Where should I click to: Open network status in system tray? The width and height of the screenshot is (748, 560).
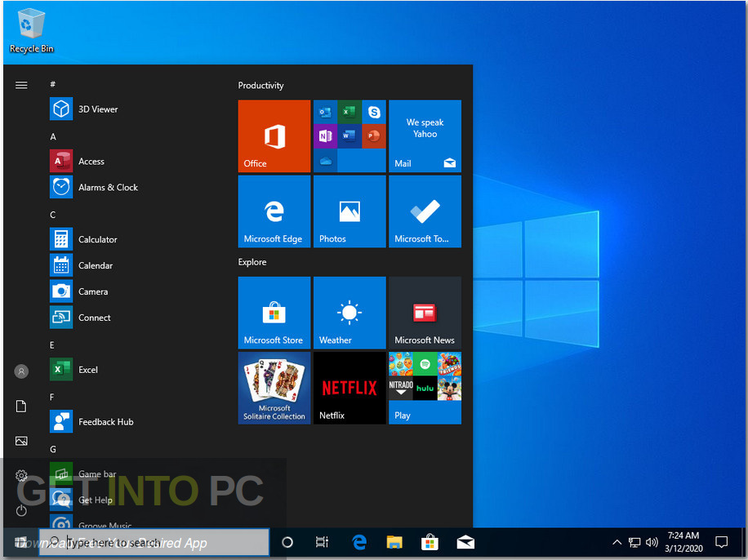pyautogui.click(x=634, y=542)
